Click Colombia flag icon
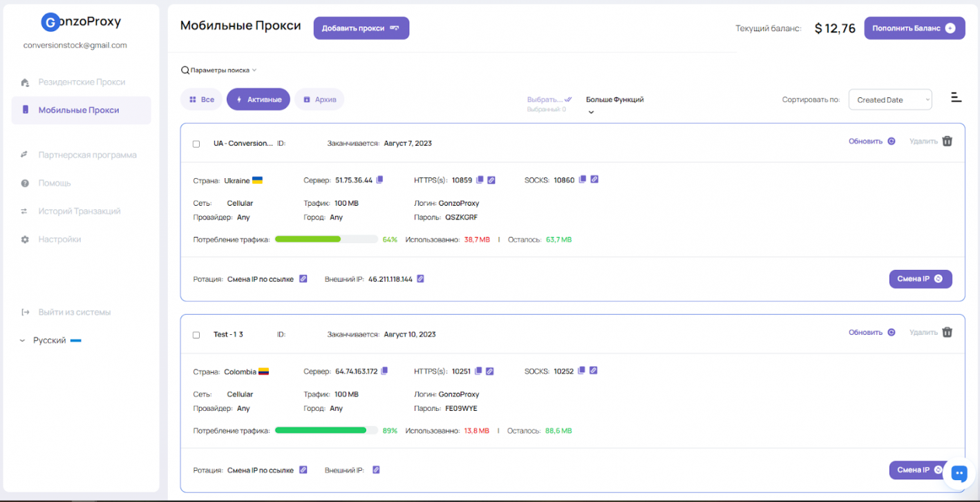 (x=263, y=371)
